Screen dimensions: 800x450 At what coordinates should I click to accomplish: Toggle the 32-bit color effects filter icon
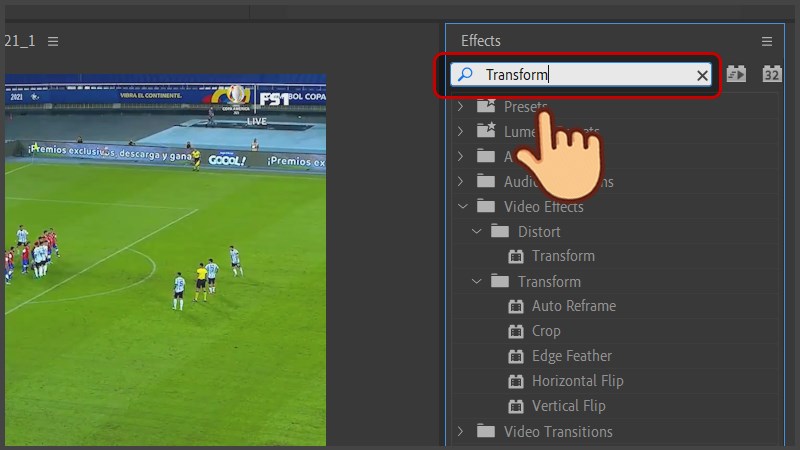tap(771, 74)
